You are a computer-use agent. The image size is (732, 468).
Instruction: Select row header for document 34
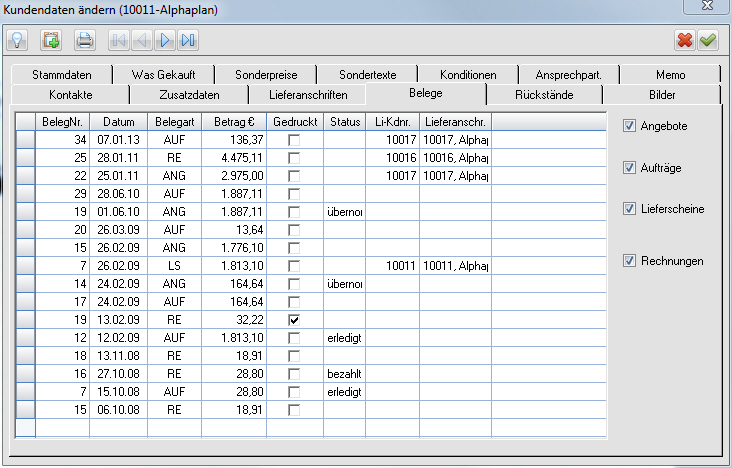click(x=26, y=140)
